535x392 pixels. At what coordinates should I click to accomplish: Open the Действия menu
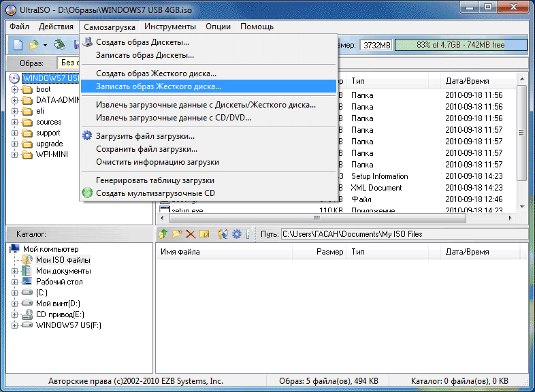click(56, 27)
